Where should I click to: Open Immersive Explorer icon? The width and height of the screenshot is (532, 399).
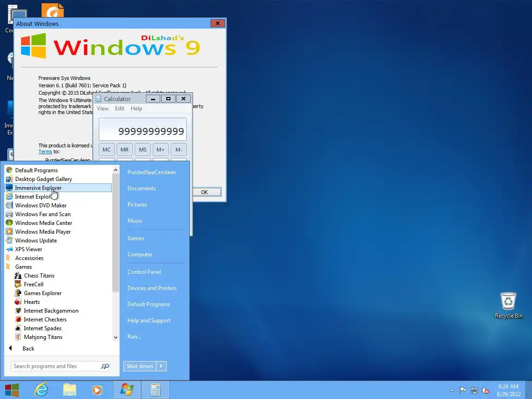point(10,187)
